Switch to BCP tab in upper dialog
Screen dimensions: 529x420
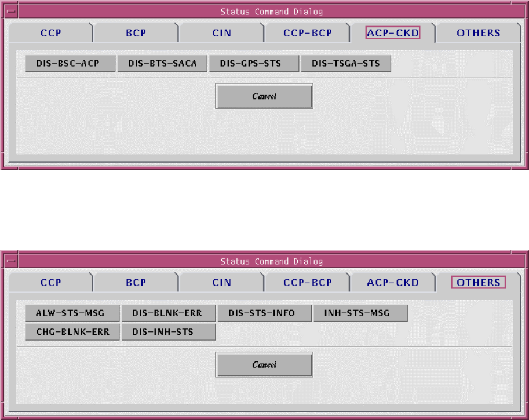136,32
